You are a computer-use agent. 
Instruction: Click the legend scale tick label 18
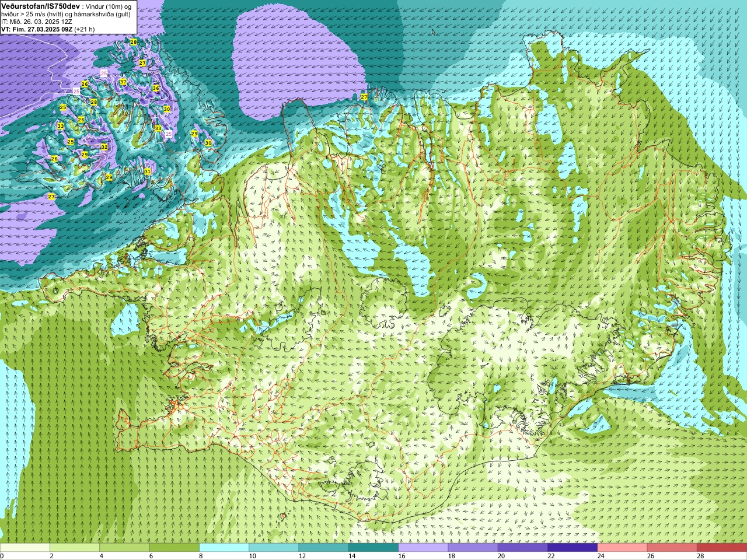[451, 556]
